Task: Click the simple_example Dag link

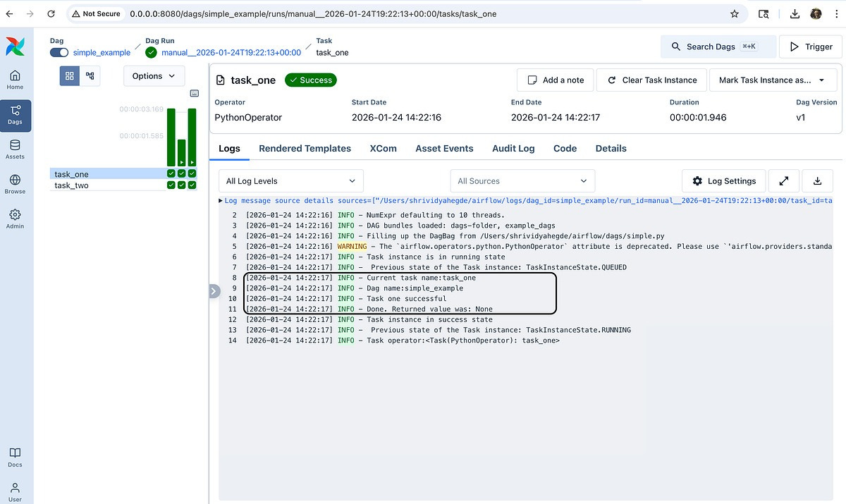Action: click(x=102, y=53)
